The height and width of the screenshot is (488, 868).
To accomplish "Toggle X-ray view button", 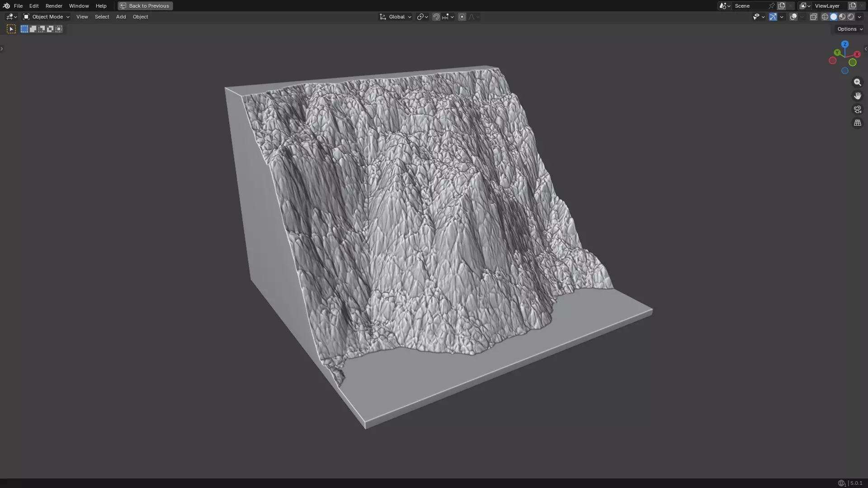I will (x=813, y=17).
